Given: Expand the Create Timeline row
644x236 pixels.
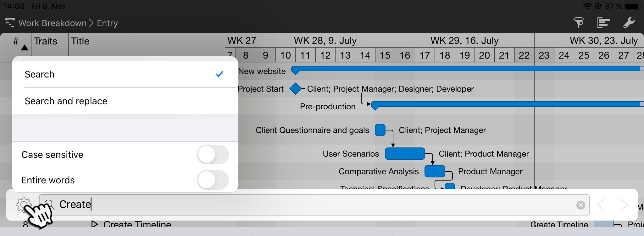Looking at the screenshot, I should click(x=94, y=224).
